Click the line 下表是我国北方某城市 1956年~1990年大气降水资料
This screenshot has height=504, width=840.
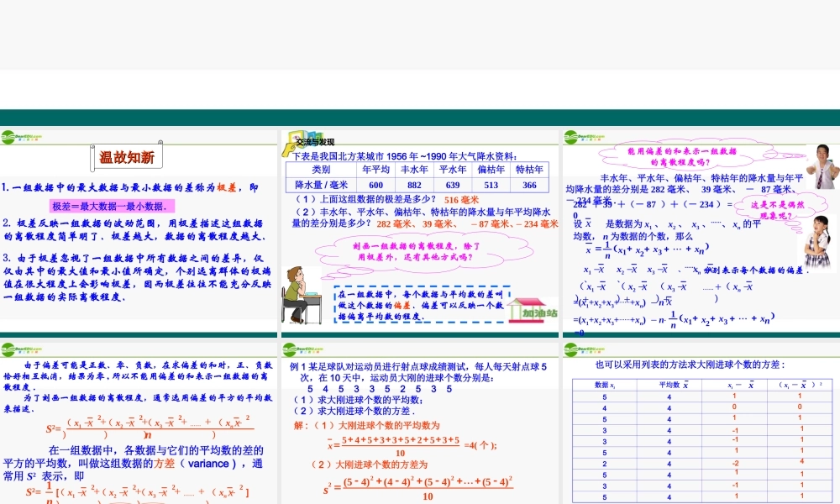coord(405,156)
